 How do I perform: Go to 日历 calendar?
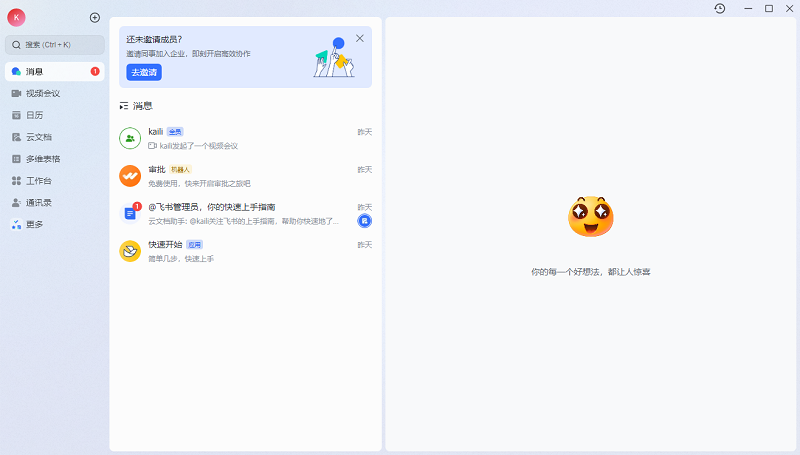click(55, 115)
